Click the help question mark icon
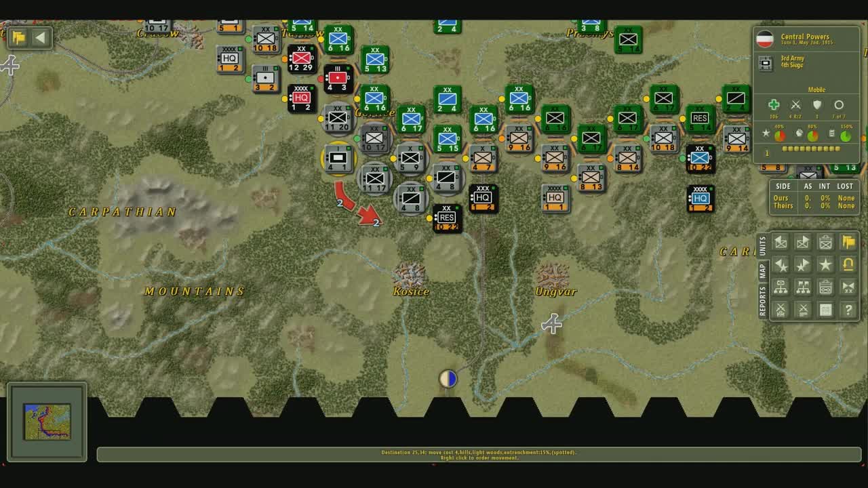 [848, 310]
